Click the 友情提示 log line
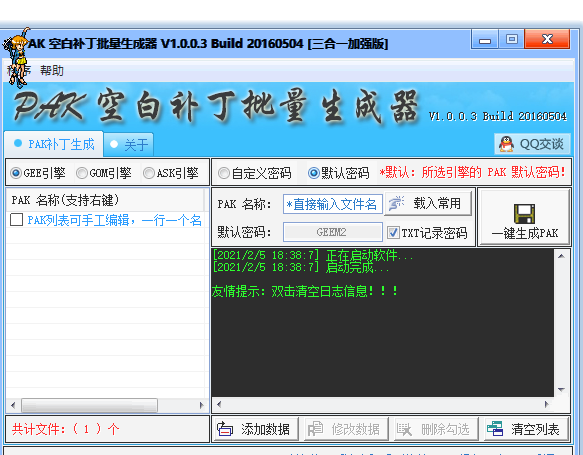583x455 pixels. tap(305, 291)
